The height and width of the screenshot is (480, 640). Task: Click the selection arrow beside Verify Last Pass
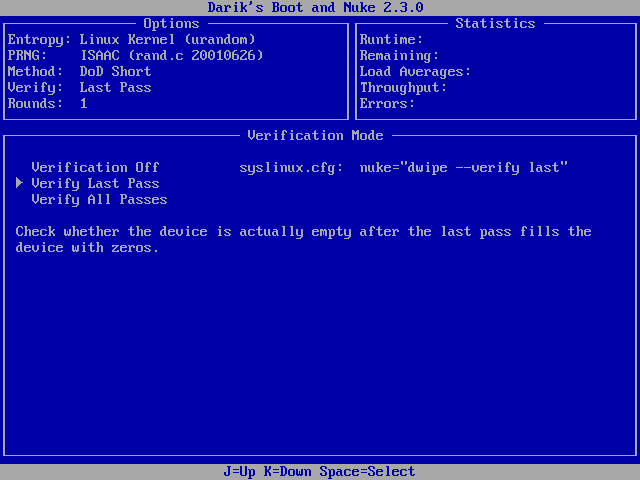(x=19, y=183)
